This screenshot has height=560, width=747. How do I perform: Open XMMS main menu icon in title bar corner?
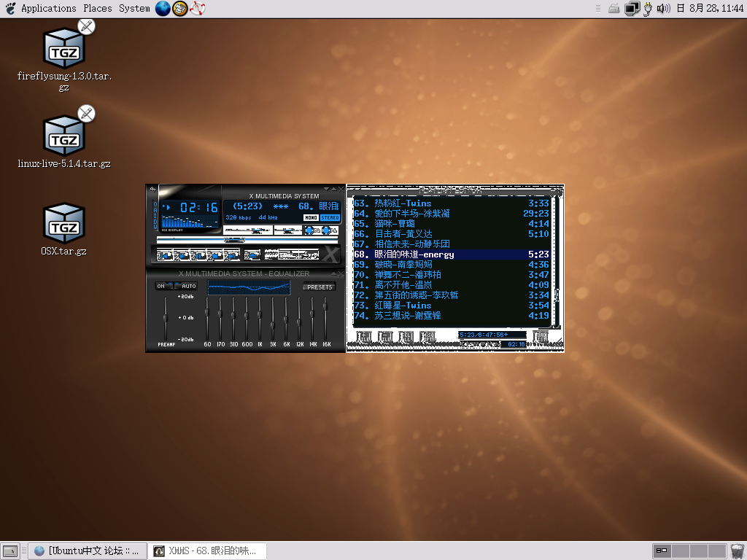[x=152, y=189]
